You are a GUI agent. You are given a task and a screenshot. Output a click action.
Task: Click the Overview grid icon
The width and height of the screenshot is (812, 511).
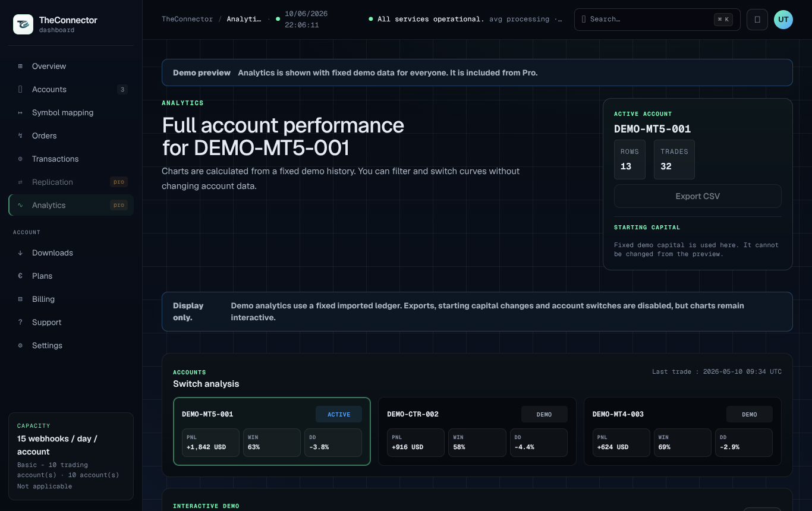[x=20, y=66]
